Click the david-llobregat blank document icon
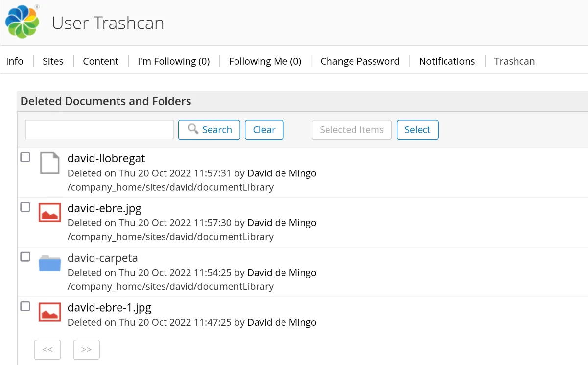The height and width of the screenshot is (365, 588). coord(49,163)
